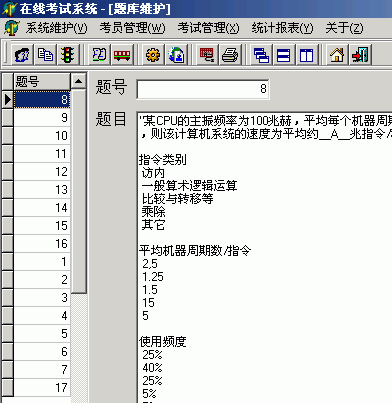The image size is (392, 403).
Task: Click the exit door toolbar icon
Action: (360, 54)
